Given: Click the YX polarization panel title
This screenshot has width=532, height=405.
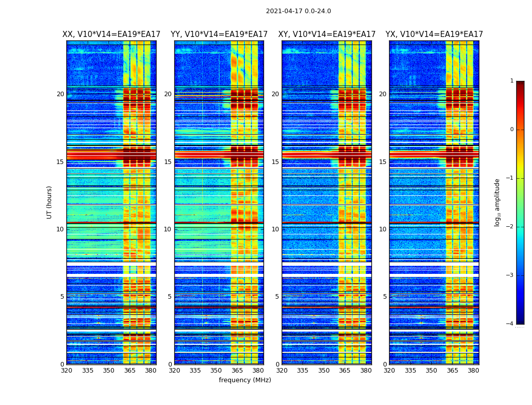Looking at the screenshot, I should (434, 34).
